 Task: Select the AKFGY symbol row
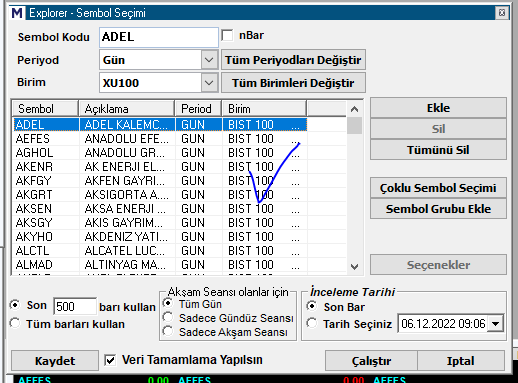tap(160, 181)
